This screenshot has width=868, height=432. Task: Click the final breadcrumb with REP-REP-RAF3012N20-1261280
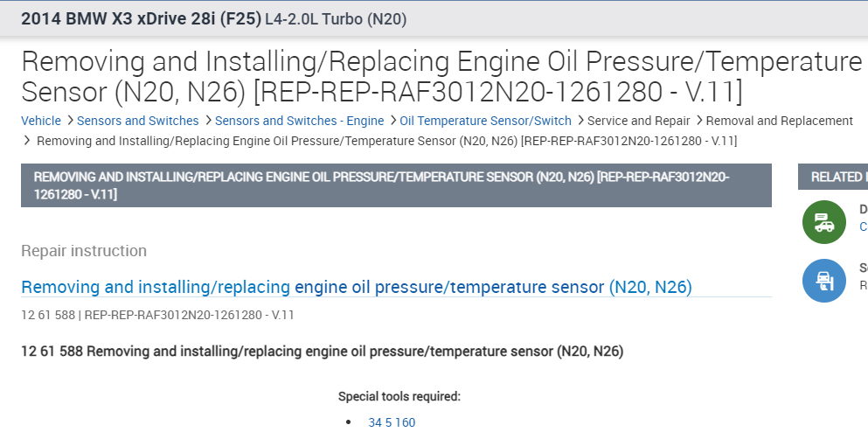tap(386, 140)
